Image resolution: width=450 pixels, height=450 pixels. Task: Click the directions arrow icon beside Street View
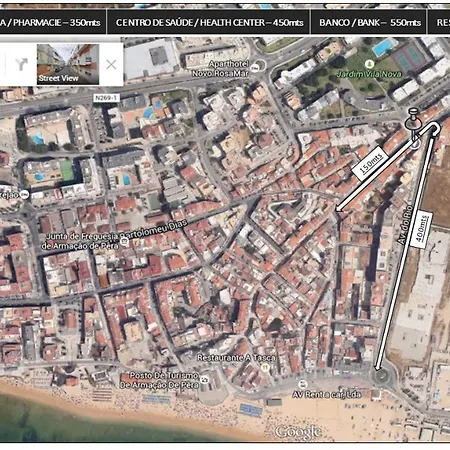click(x=21, y=64)
